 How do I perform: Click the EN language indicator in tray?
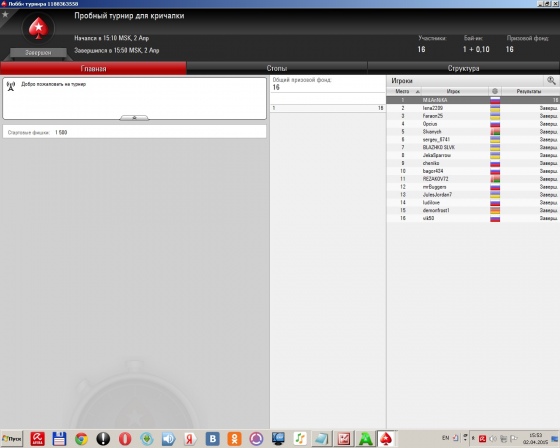445,438
